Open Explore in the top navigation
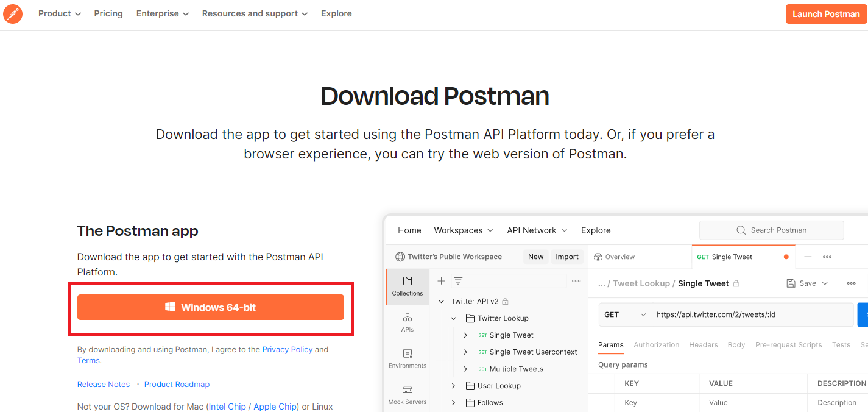 pos(336,13)
